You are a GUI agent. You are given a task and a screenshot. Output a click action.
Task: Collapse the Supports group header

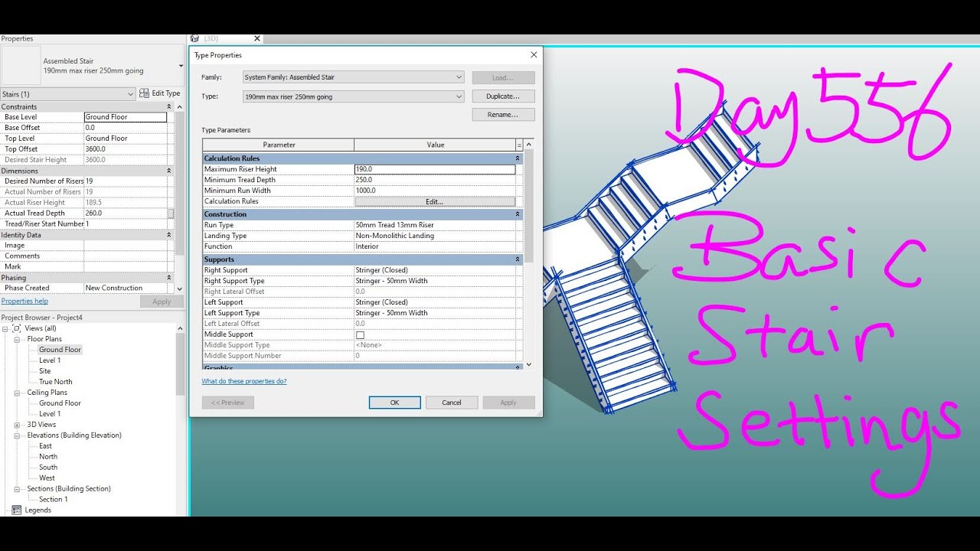[518, 259]
